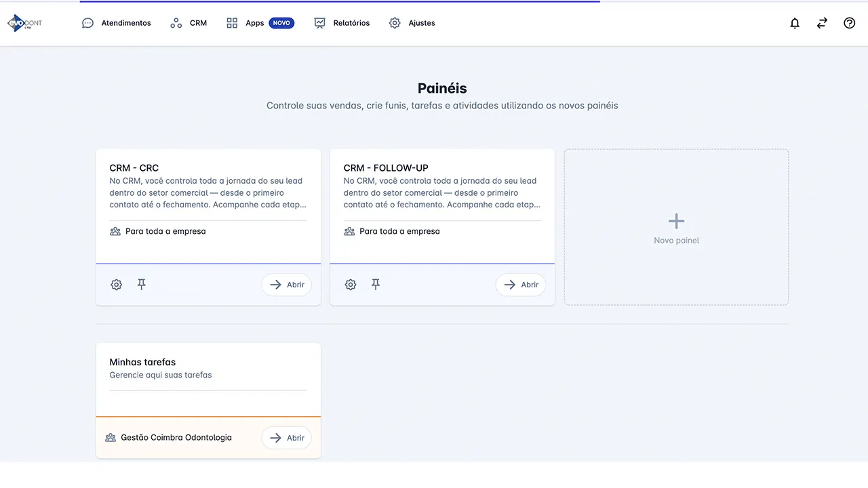This screenshot has height=488, width=868.
Task: Click the notification bell icon
Action: point(795,23)
